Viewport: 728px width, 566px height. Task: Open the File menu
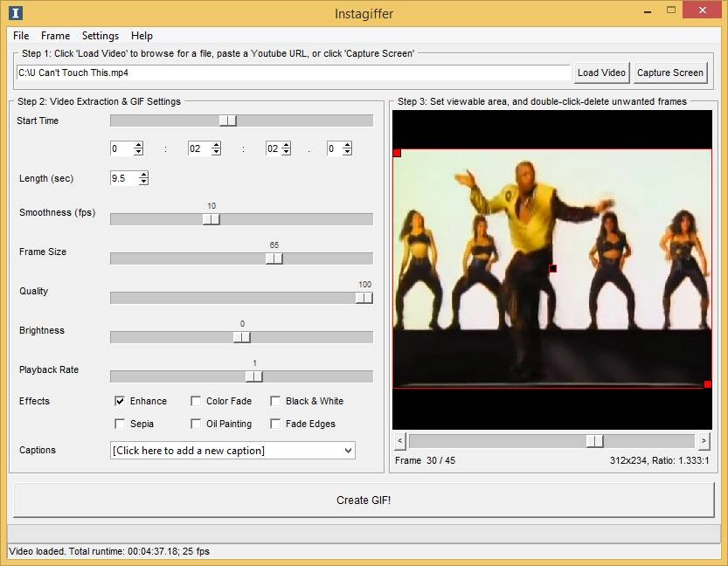coord(21,36)
